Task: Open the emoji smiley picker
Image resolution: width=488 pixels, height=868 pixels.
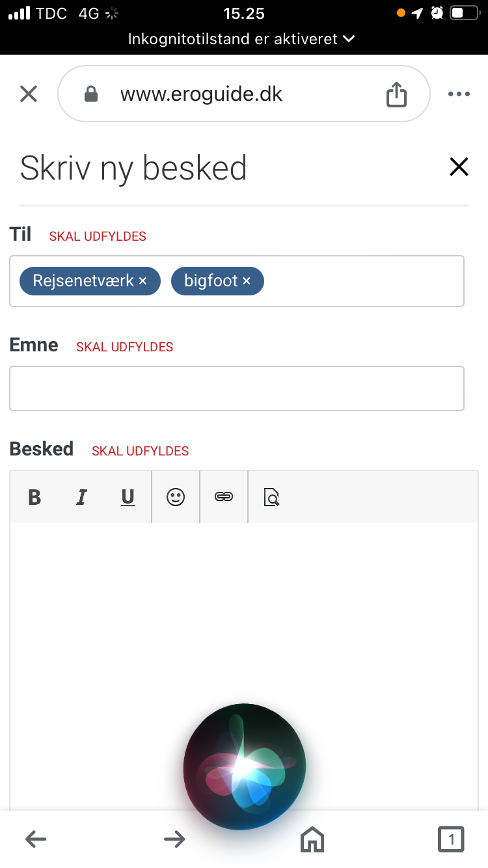Action: click(x=176, y=498)
